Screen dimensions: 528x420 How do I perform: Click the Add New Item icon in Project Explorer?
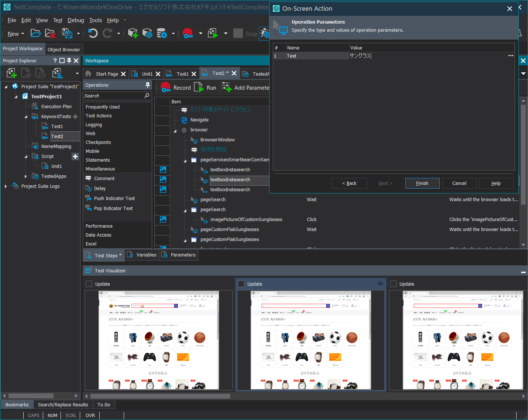click(x=11, y=73)
